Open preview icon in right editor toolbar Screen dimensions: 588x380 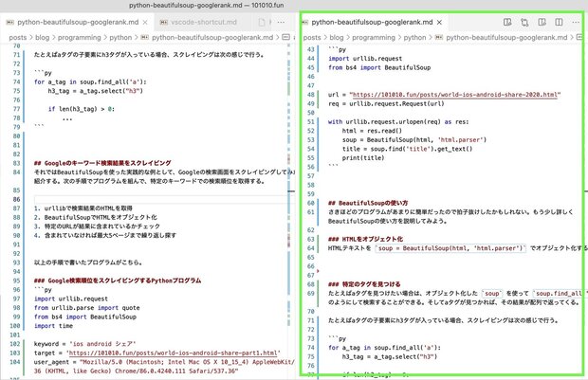pos(507,22)
